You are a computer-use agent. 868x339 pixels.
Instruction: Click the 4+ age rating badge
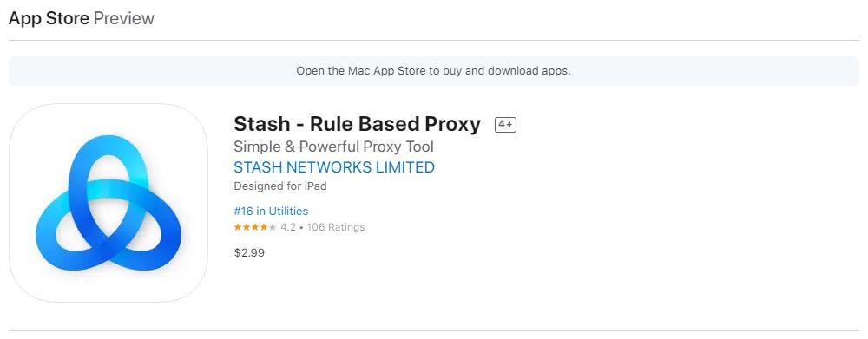point(505,125)
